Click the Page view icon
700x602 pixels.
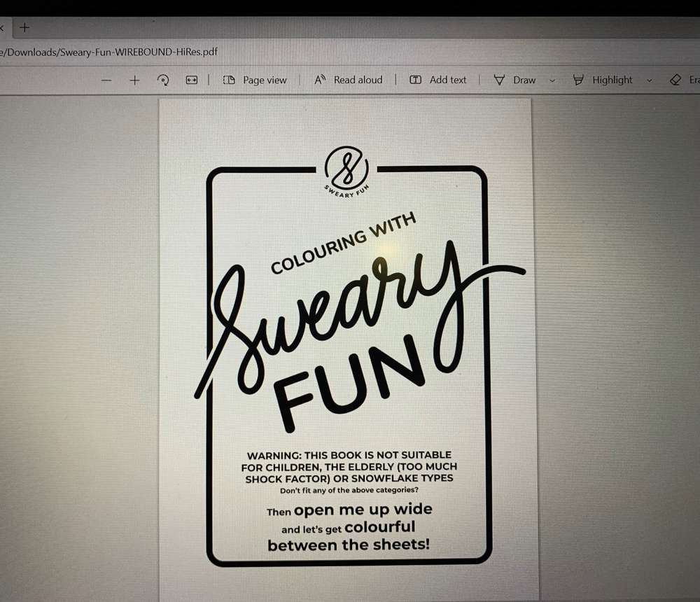point(229,80)
